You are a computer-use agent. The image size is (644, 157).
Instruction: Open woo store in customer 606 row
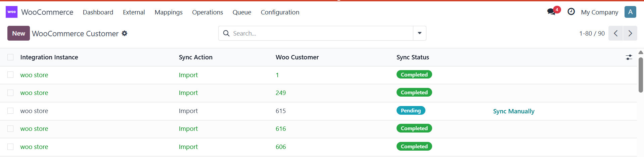click(x=34, y=147)
